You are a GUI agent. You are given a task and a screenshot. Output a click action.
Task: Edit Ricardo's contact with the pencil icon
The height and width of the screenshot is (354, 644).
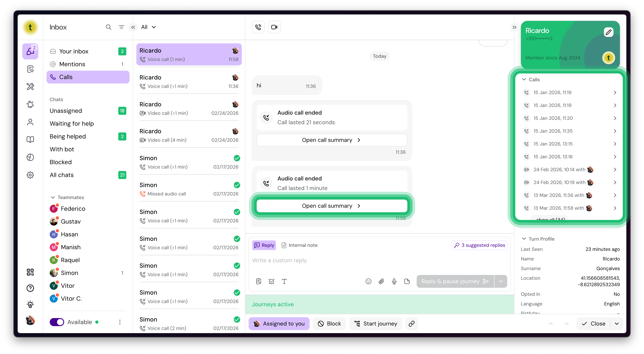click(x=608, y=32)
